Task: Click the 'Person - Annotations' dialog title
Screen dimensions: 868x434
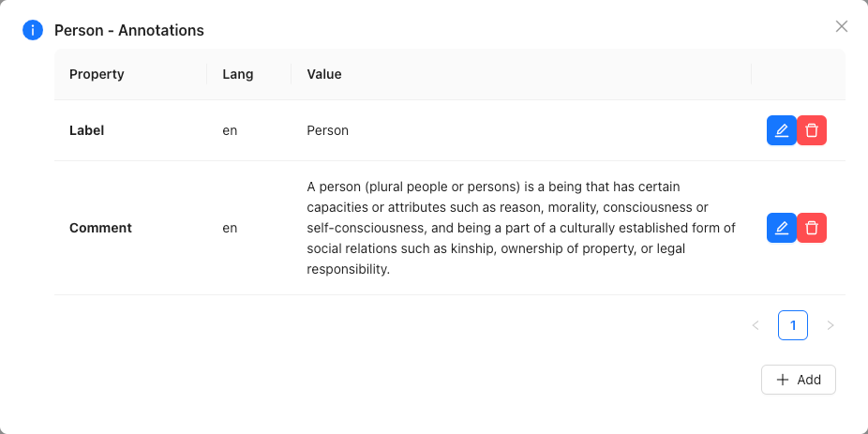Action: (129, 30)
